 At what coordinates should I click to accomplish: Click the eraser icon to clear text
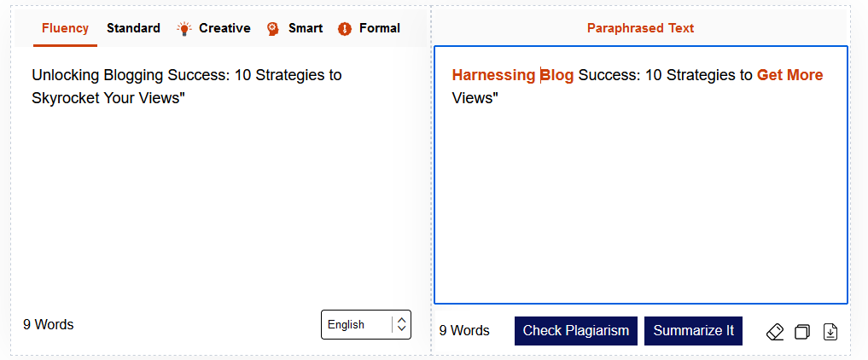tap(775, 332)
